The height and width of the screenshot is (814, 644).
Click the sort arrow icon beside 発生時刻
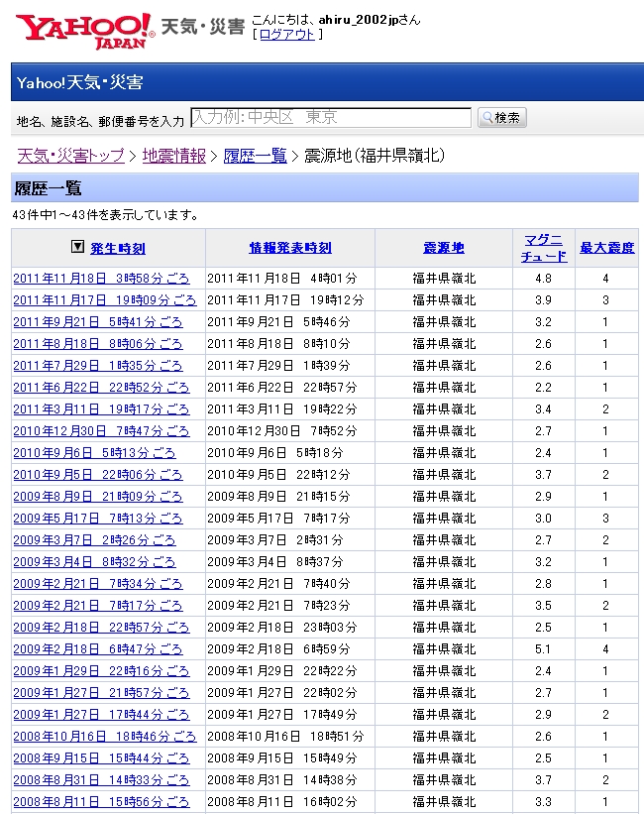(77, 247)
